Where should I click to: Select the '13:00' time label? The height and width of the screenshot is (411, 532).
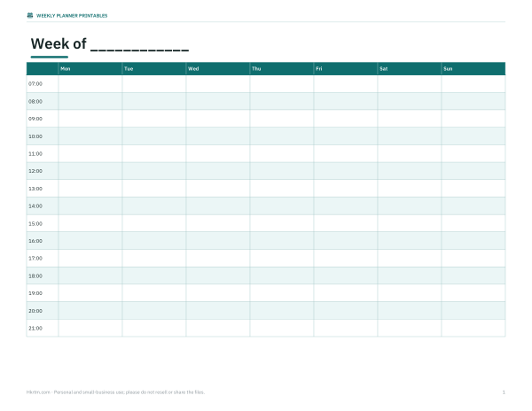(35, 189)
